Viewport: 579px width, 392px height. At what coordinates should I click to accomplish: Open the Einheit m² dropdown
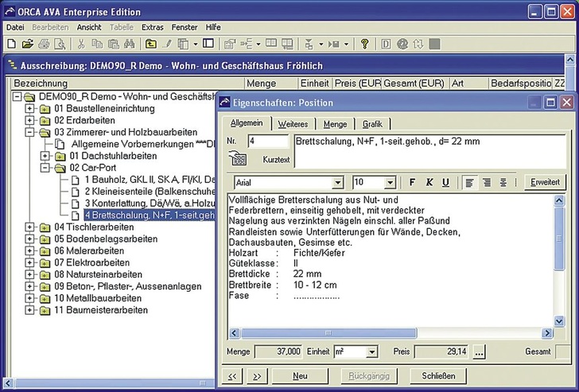[x=372, y=351]
